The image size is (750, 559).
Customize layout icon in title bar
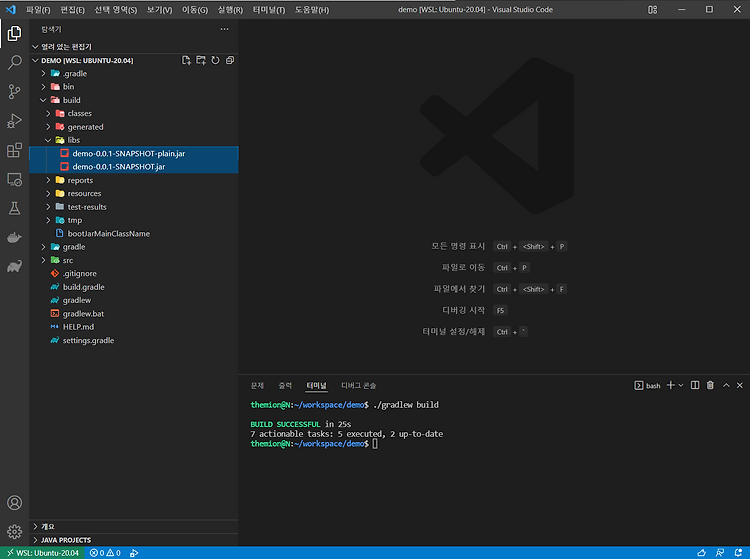point(652,10)
